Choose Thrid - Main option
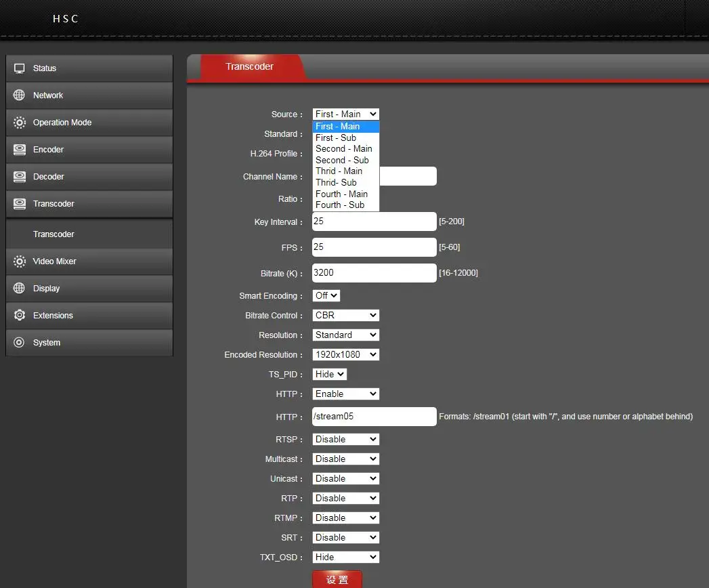This screenshot has height=588, width=709. tap(345, 171)
